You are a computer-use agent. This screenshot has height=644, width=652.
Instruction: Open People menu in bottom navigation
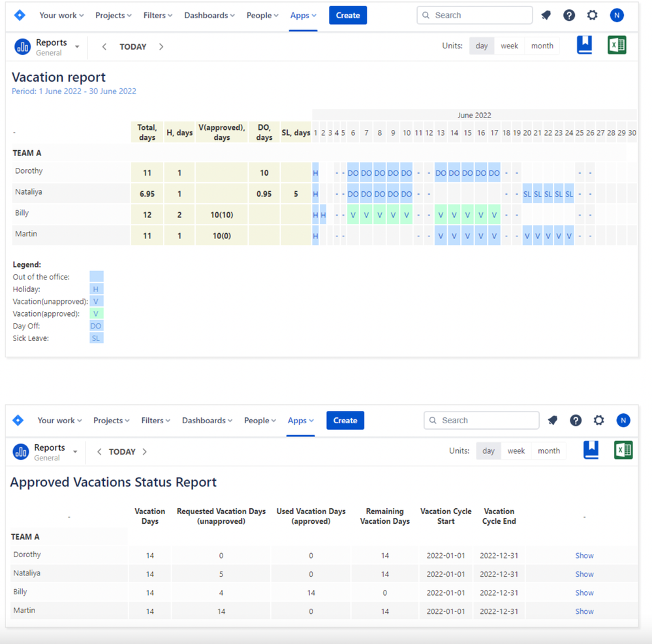pyautogui.click(x=260, y=420)
